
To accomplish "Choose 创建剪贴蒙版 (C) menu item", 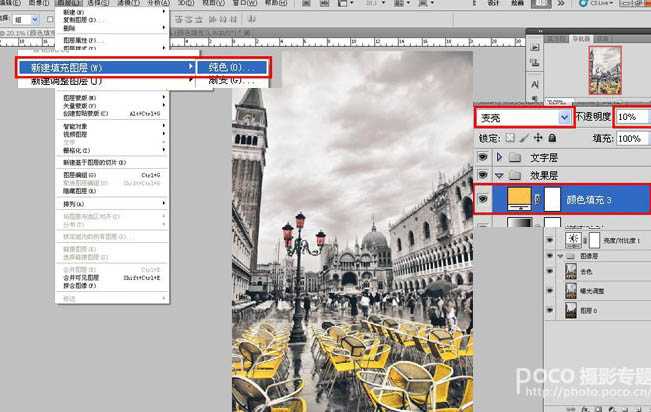I will pos(113,113).
